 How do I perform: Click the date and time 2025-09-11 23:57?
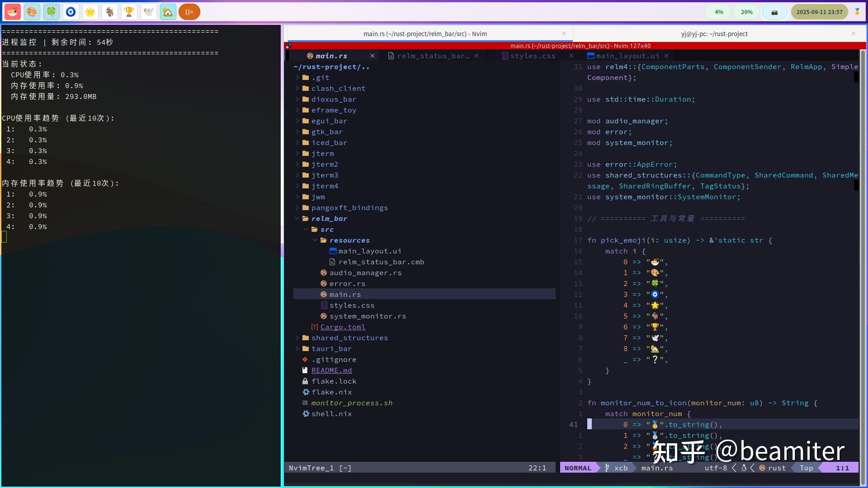click(x=819, y=12)
